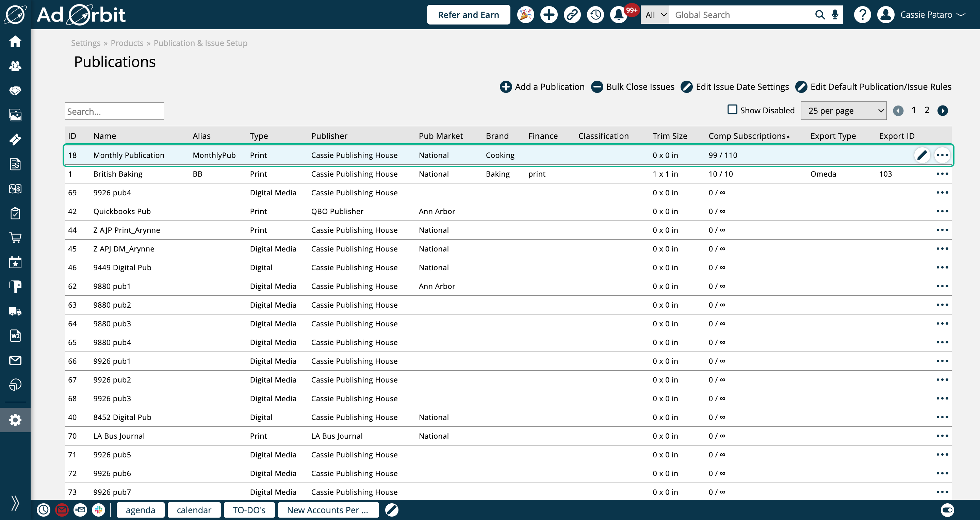
Task: Open actions menu for 9449 Digital Pub row
Action: [942, 267]
